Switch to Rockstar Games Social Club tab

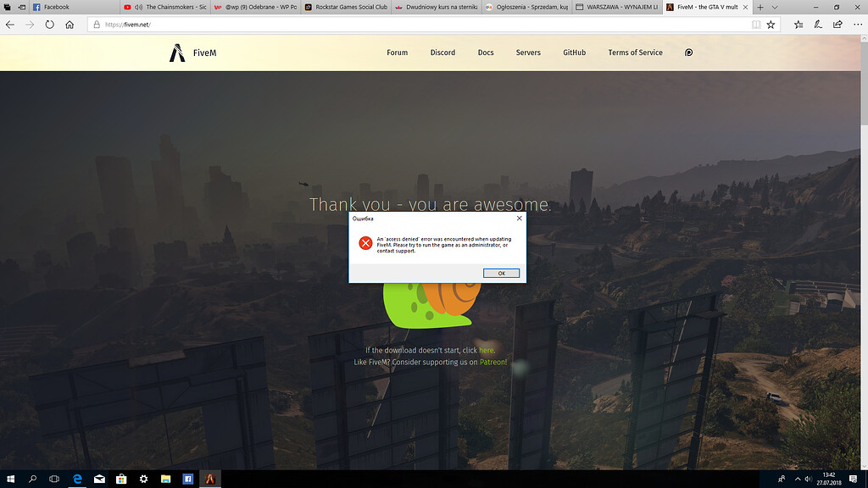click(346, 7)
